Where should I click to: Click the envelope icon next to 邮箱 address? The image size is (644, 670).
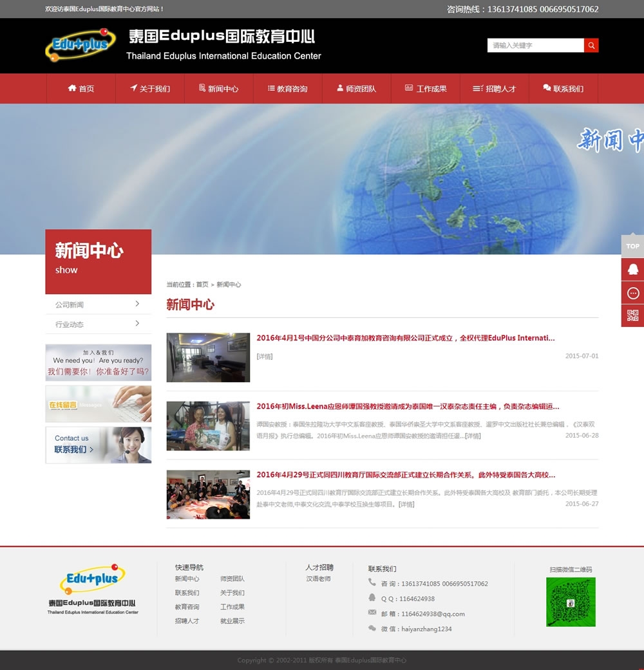pyautogui.click(x=372, y=614)
